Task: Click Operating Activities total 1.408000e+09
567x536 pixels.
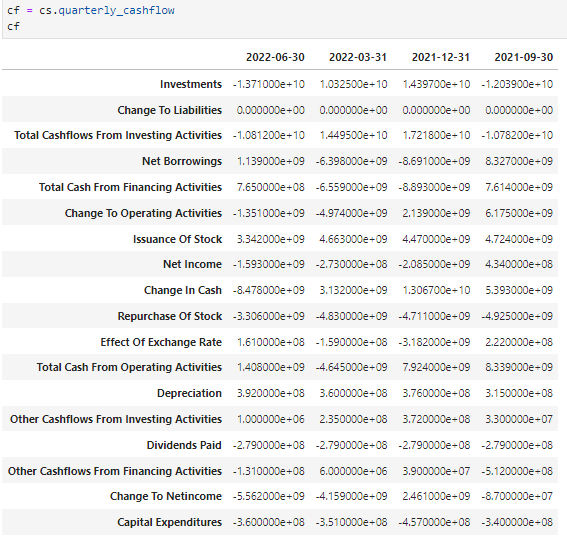Action: click(x=271, y=367)
